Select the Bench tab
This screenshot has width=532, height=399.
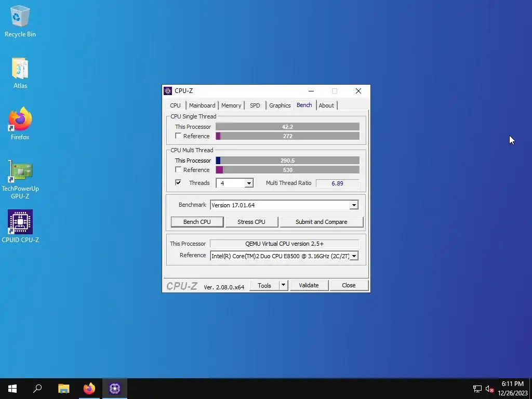[304, 105]
